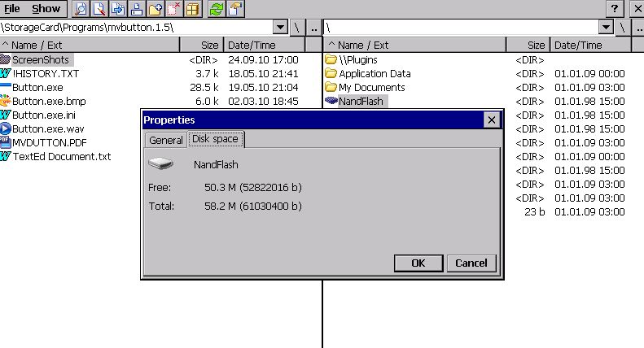Click the Copy file arrow toolbar icon
The height and width of the screenshot is (348, 644).
pyautogui.click(x=118, y=9)
